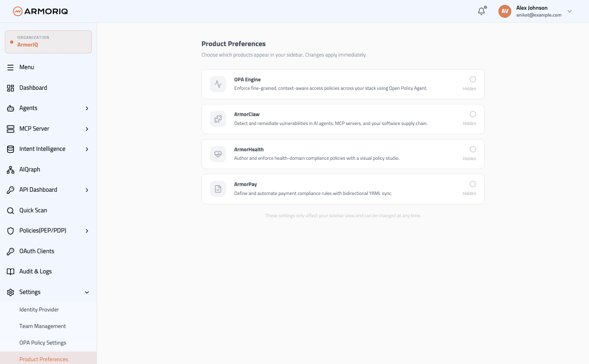589x364 pixels.
Task: Click the OAuth Clients key icon
Action: click(11, 251)
